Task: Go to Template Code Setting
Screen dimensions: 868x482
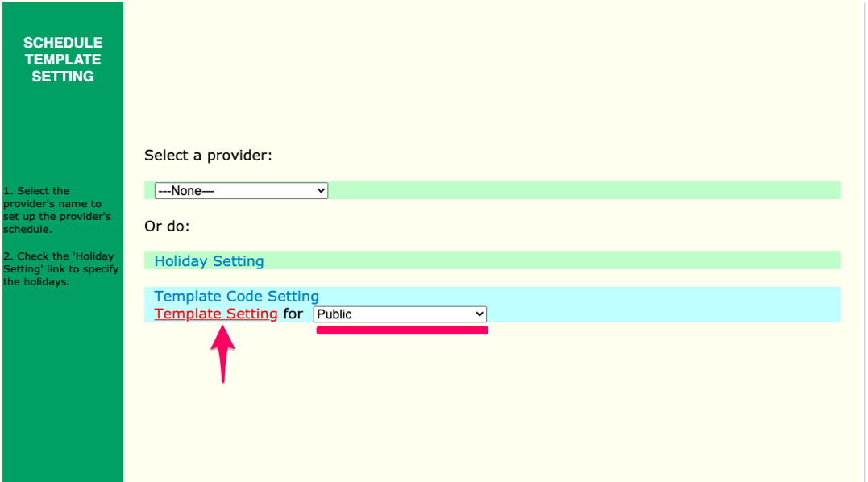Action: click(236, 297)
